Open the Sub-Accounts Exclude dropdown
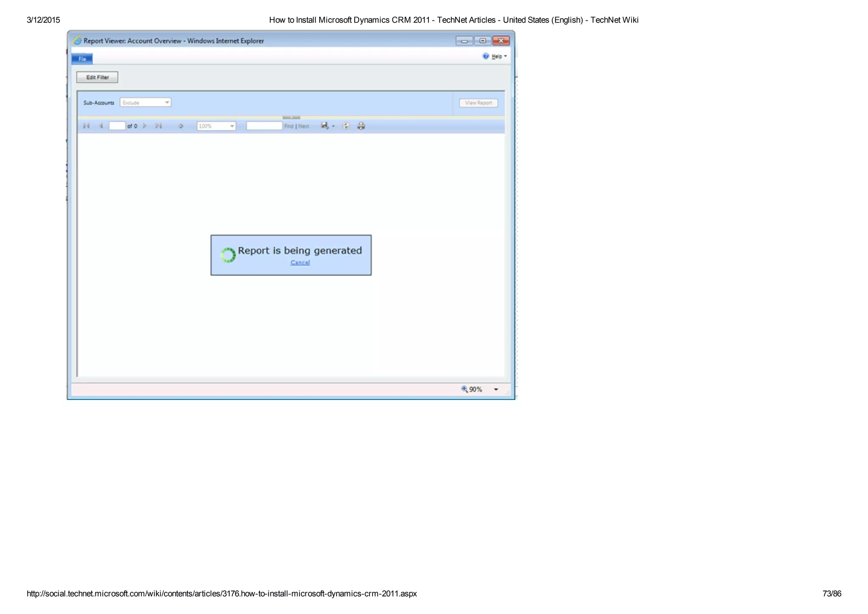Image resolution: width=868 pixels, height=614 pixels. pyautogui.click(x=145, y=103)
